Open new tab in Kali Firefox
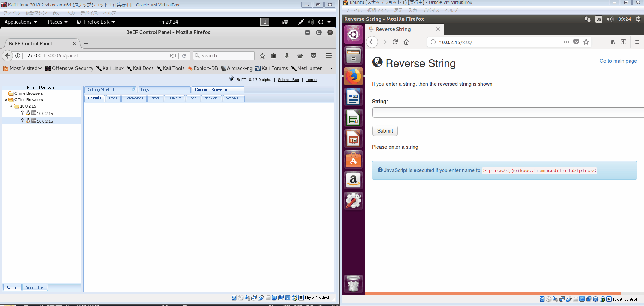 86,44
